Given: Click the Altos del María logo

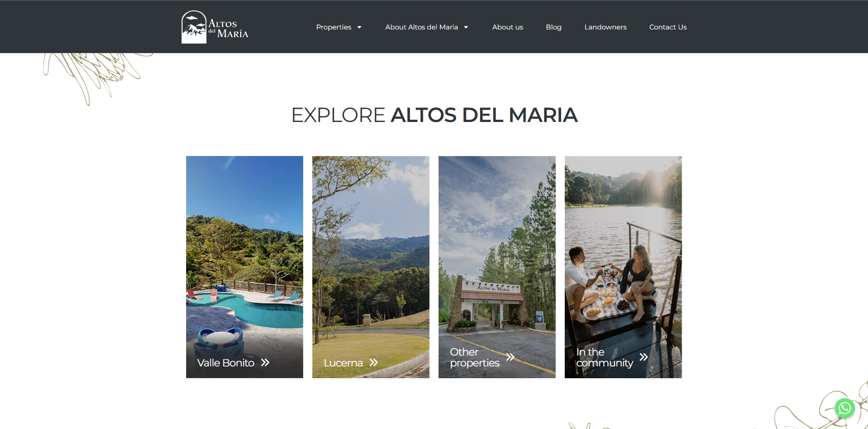Looking at the screenshot, I should pyautogui.click(x=215, y=27).
